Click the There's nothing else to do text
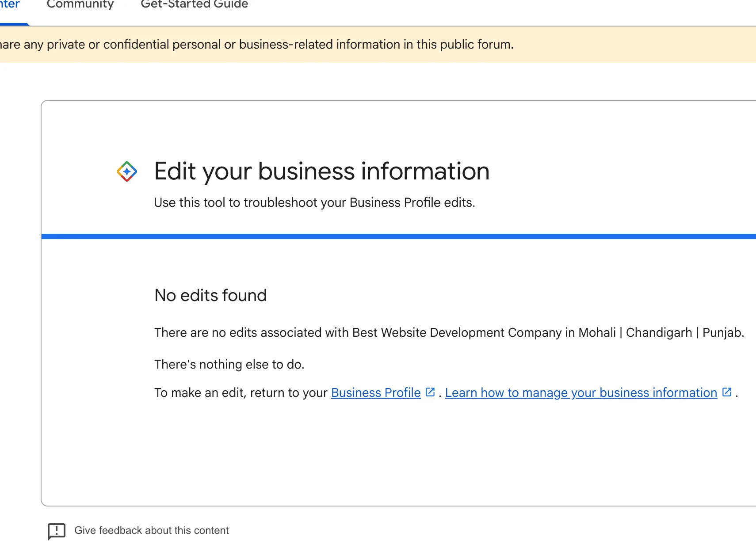This screenshot has height=556, width=756. 229,364
